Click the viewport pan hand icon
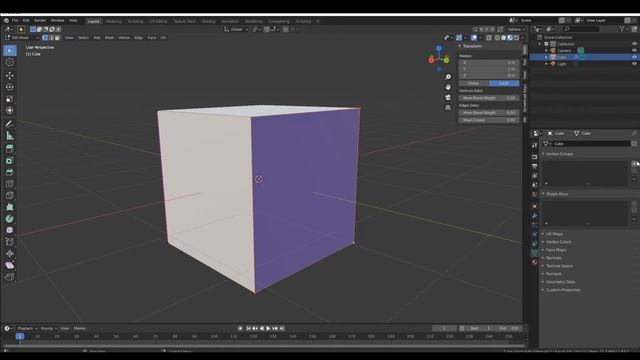640x360 pixels. tap(448, 87)
